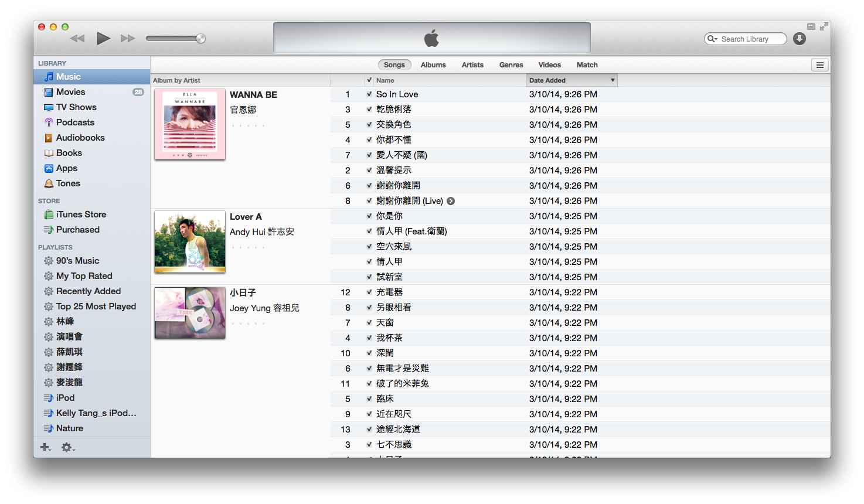This screenshot has width=864, height=504.
Task: Switch to the Genres view
Action: 511,65
